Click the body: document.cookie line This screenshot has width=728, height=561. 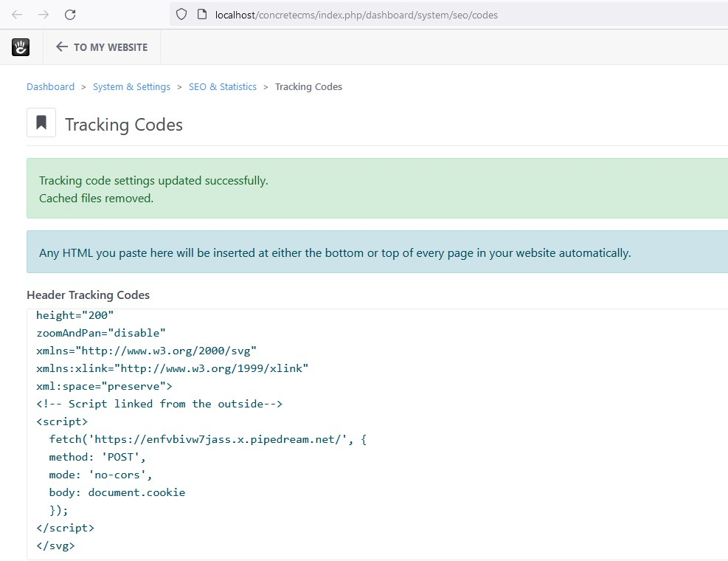pyautogui.click(x=117, y=492)
